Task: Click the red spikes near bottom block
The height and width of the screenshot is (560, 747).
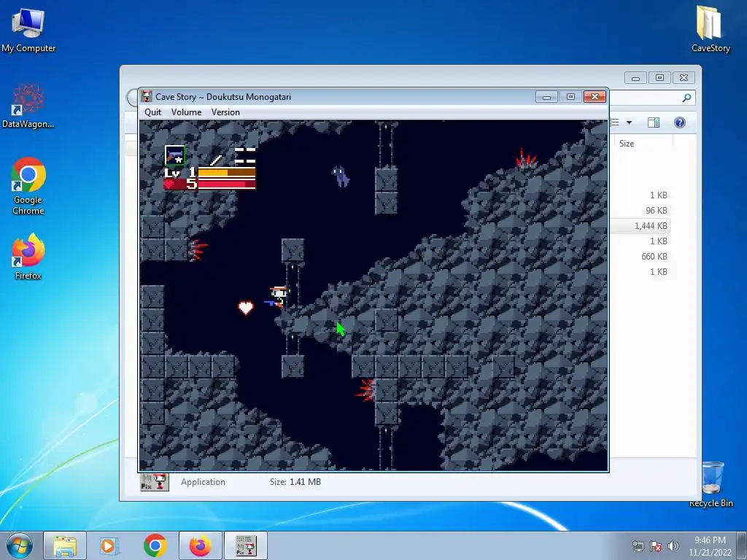Action: [365, 389]
